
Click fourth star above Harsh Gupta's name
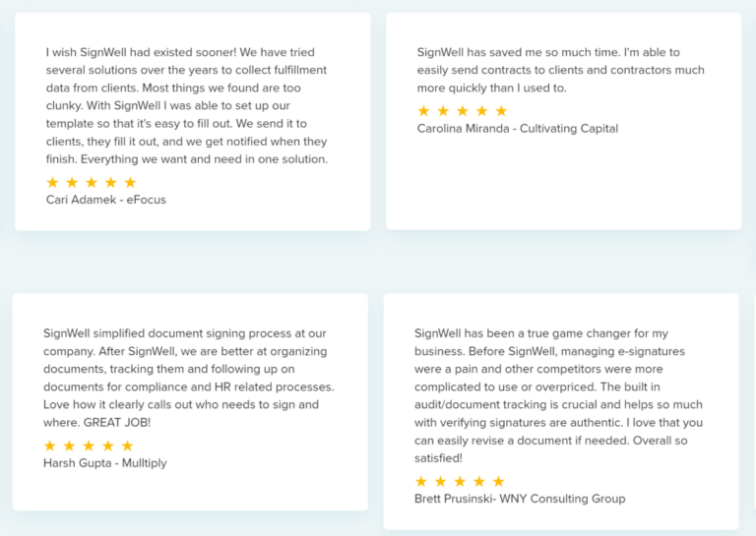pyautogui.click(x=108, y=446)
